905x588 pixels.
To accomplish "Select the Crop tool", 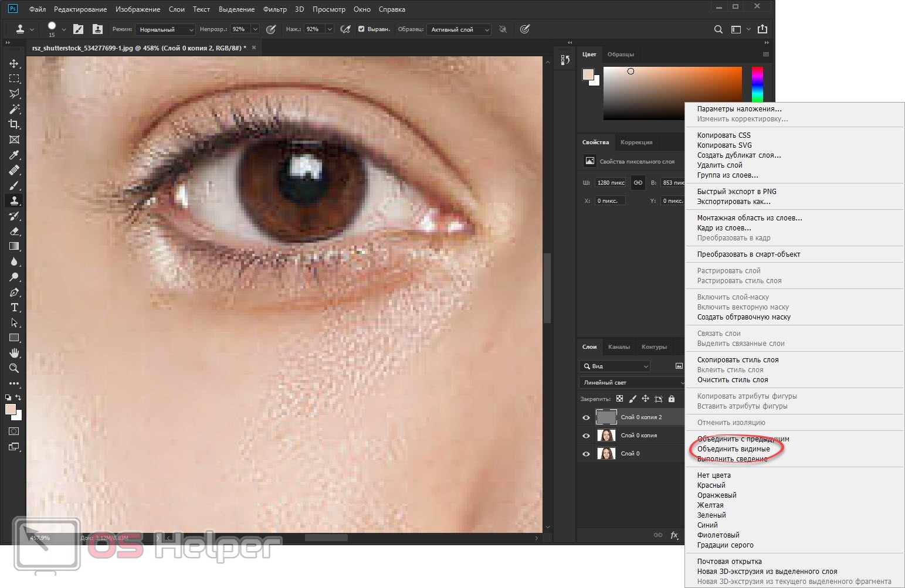I will [x=14, y=124].
